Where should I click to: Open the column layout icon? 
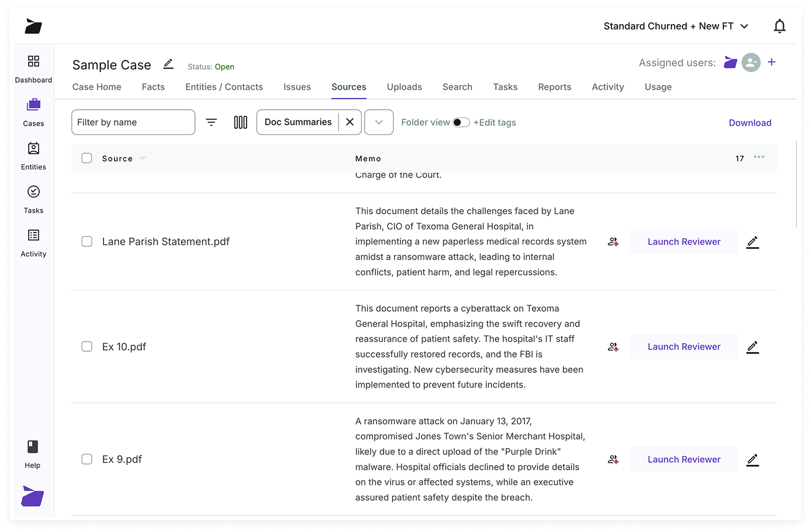point(240,122)
